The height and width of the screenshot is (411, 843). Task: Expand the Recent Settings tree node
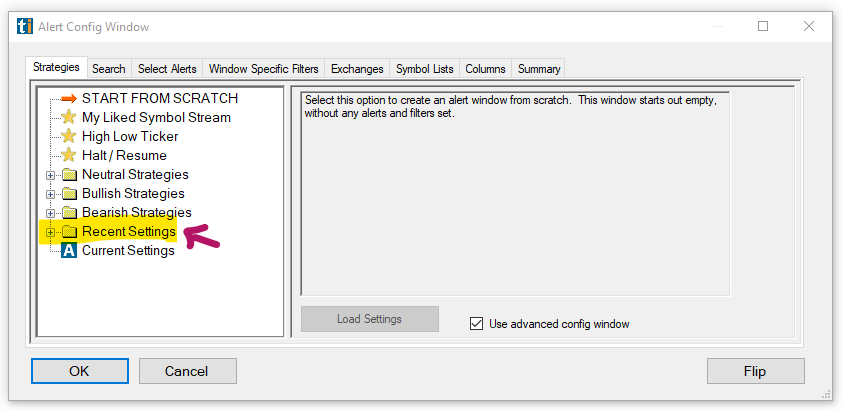50,232
